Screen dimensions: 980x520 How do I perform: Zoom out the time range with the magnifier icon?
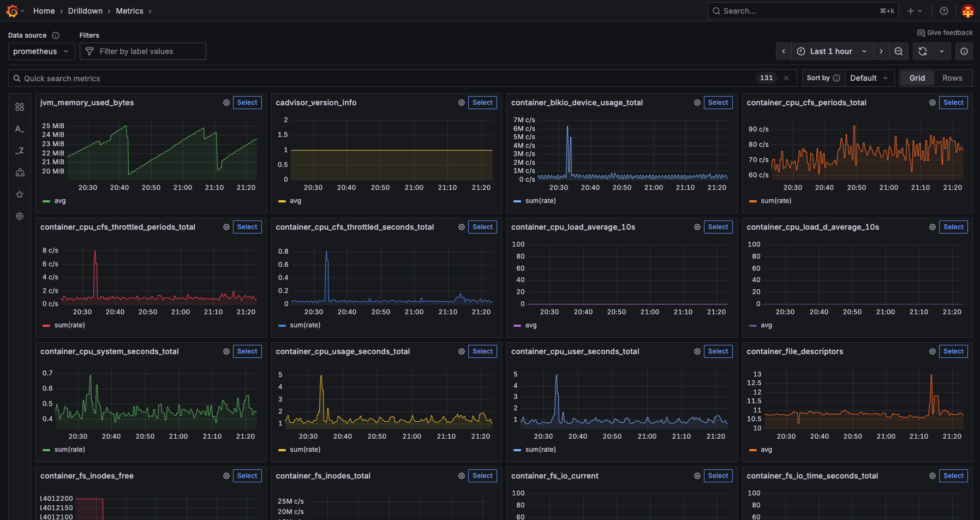coord(898,51)
